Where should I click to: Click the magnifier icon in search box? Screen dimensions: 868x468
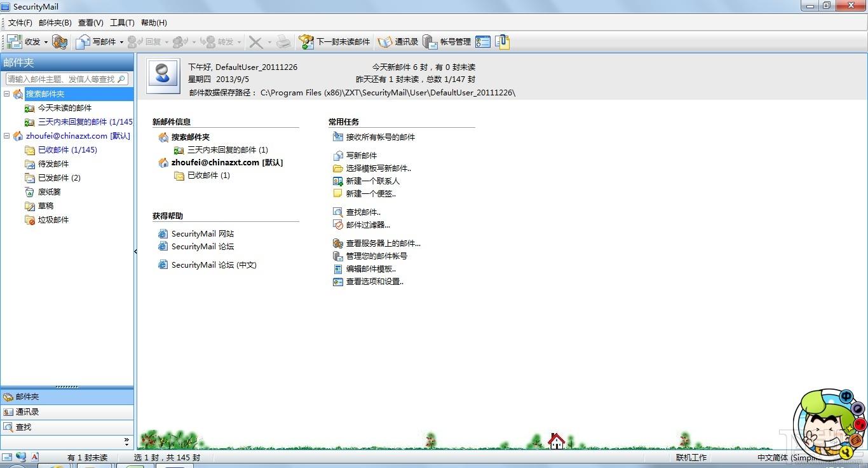[122, 79]
